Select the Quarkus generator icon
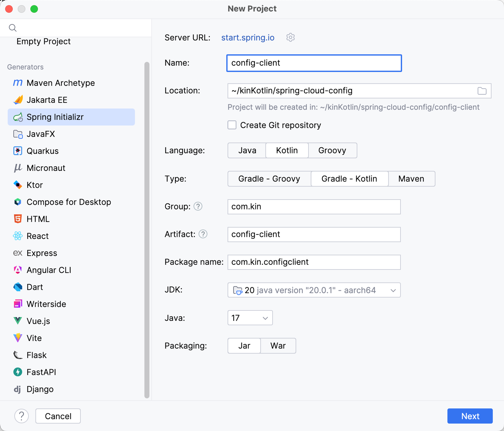This screenshot has width=504, height=431. [18, 151]
